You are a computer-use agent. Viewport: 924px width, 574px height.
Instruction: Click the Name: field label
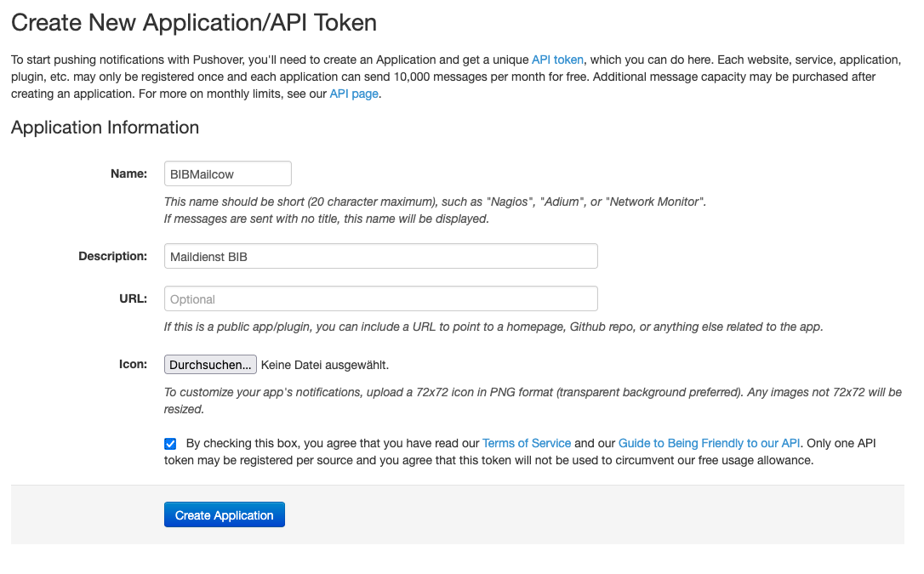click(128, 173)
